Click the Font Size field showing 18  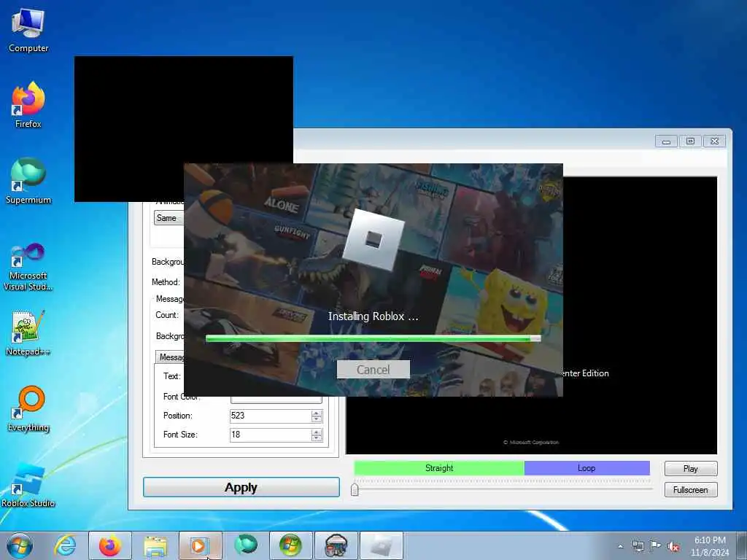(x=270, y=435)
